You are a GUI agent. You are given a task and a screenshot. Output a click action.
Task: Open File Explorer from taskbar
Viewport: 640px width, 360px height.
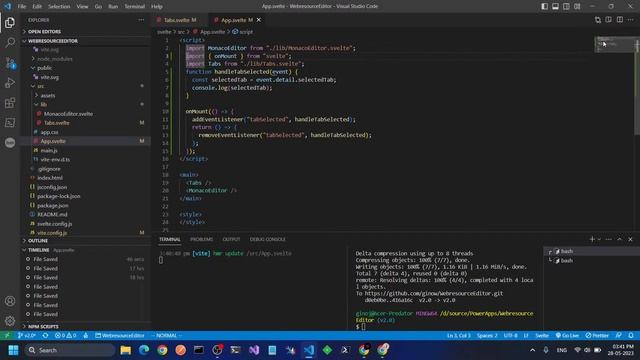(x=126, y=350)
